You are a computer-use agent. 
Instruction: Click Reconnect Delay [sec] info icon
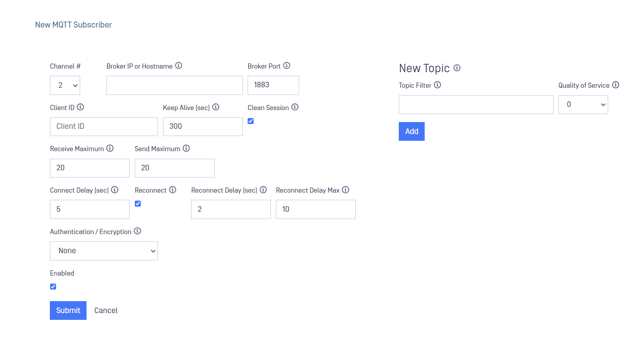263,190
